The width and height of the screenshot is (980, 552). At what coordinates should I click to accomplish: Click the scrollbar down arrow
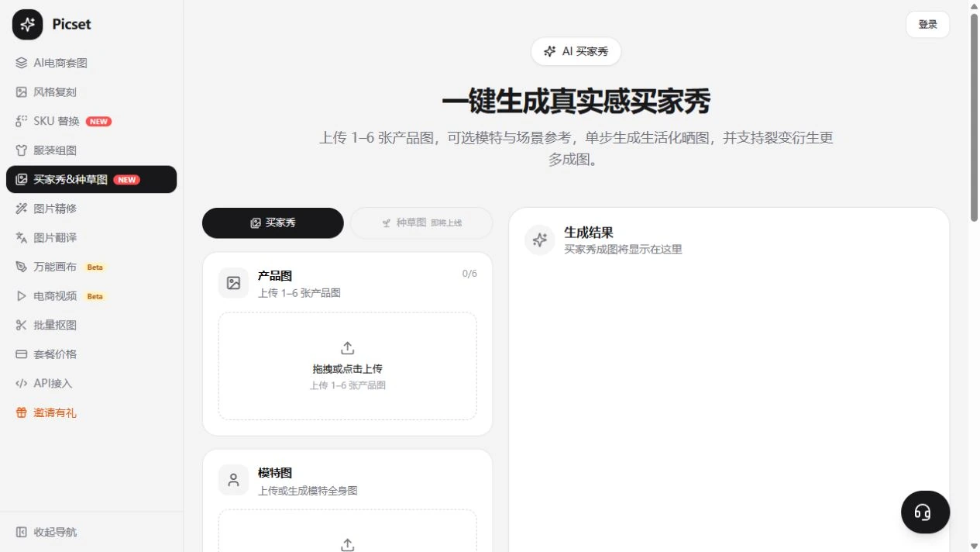(x=975, y=546)
